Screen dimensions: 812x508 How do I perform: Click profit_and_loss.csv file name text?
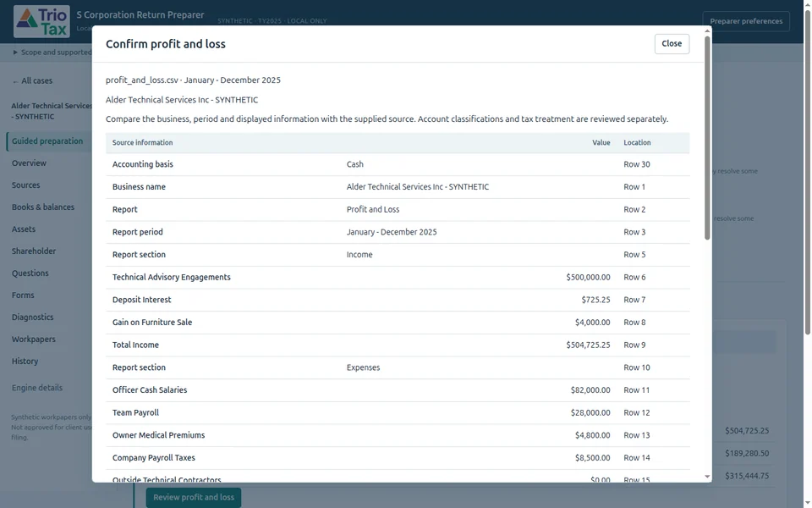click(142, 80)
